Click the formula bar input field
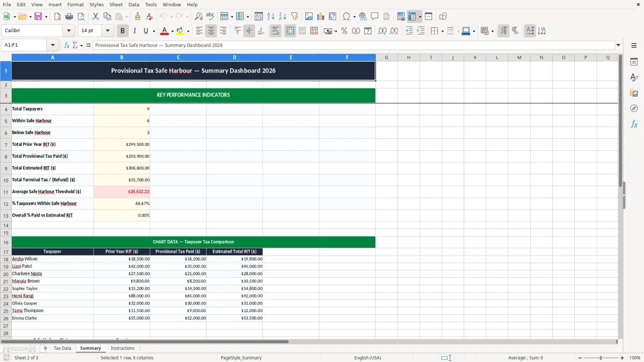This screenshot has width=644, height=362. (353, 45)
